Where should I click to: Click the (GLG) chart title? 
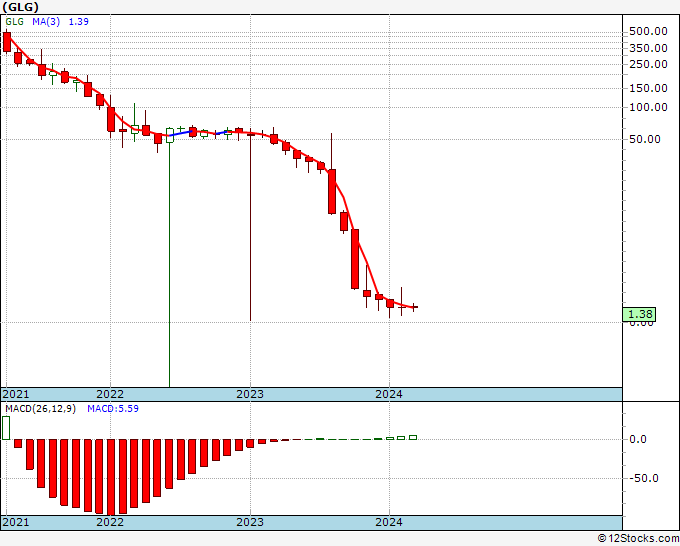coord(20,7)
